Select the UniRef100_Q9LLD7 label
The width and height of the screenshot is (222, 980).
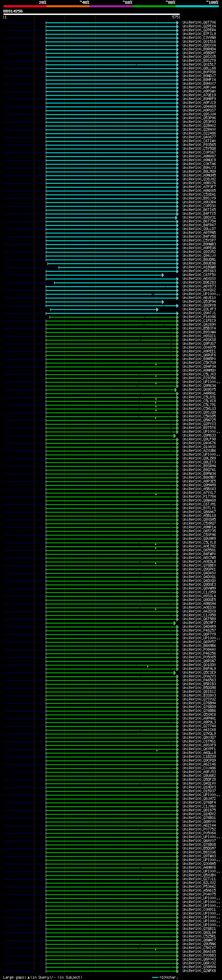point(199,229)
